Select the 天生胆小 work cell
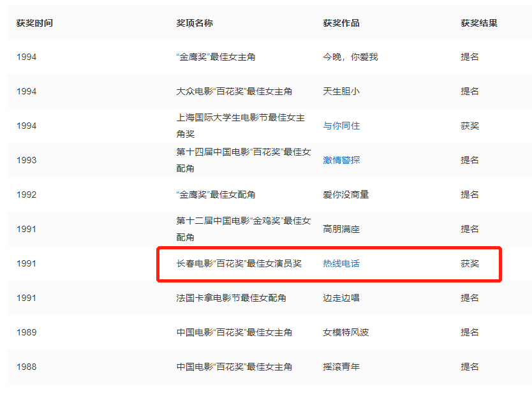 click(341, 91)
